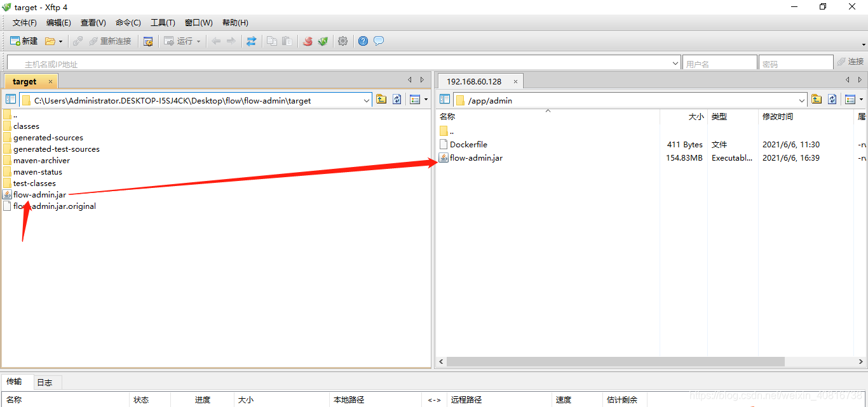
Task: Open the 查看(V) menu
Action: click(x=93, y=23)
